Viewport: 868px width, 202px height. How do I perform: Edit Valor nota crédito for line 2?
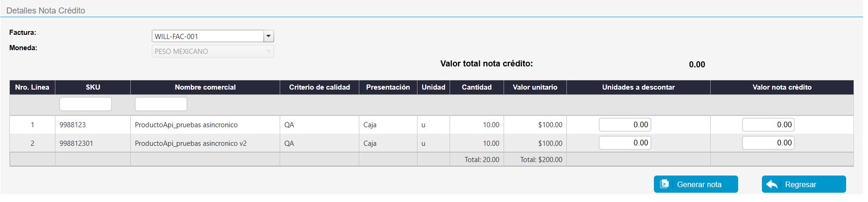[768, 143]
